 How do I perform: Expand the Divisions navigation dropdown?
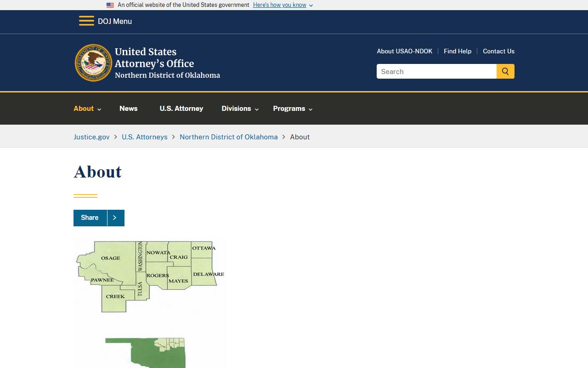point(240,109)
